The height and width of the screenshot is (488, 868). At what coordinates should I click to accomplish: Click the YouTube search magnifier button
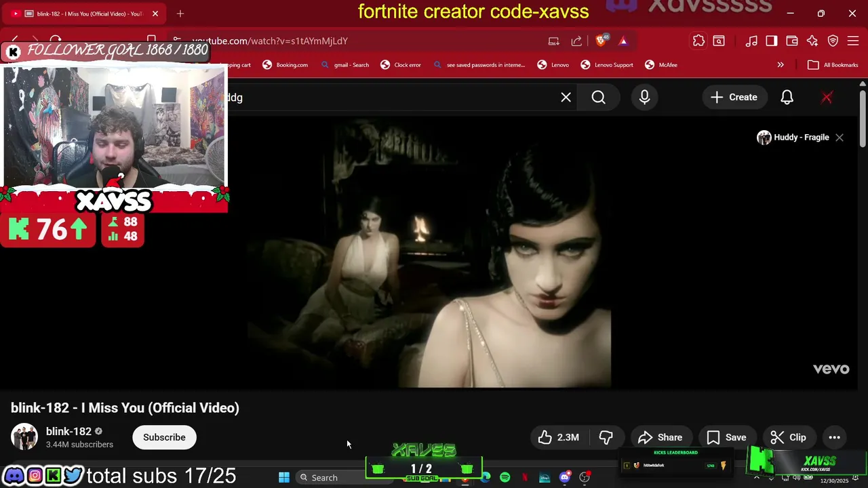click(599, 97)
